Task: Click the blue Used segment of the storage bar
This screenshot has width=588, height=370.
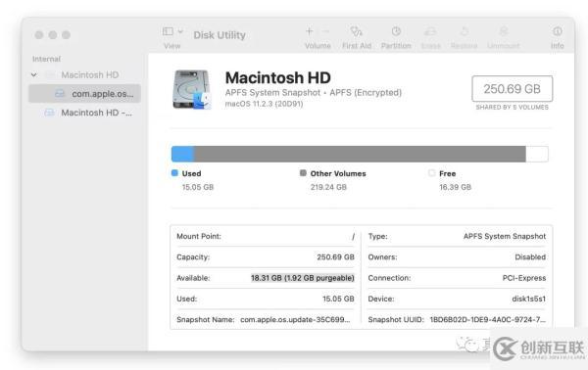Action: tap(182, 154)
